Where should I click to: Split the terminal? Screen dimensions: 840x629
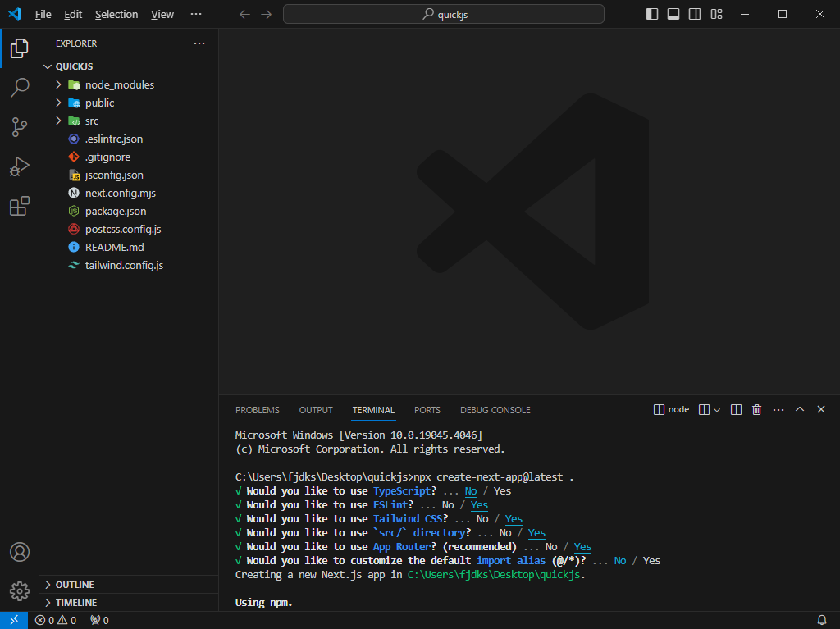tap(736, 410)
